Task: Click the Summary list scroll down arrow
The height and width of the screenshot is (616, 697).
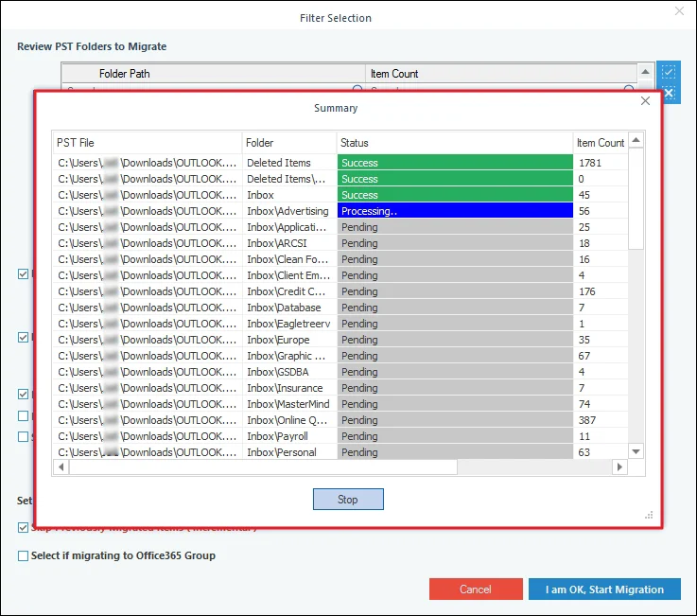Action: [636, 451]
